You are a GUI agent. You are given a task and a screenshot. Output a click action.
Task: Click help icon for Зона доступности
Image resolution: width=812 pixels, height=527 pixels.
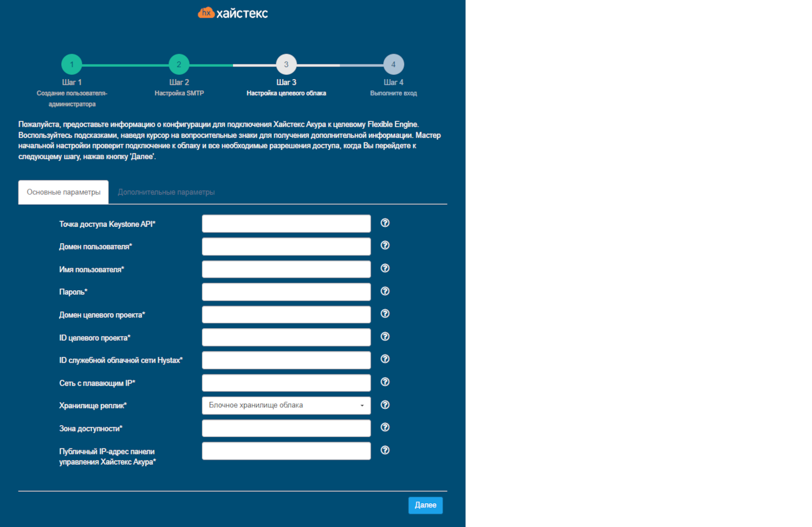point(385,427)
